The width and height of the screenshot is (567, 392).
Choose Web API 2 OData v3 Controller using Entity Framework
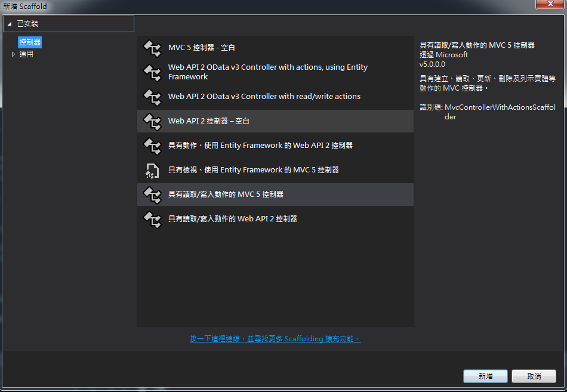point(275,72)
